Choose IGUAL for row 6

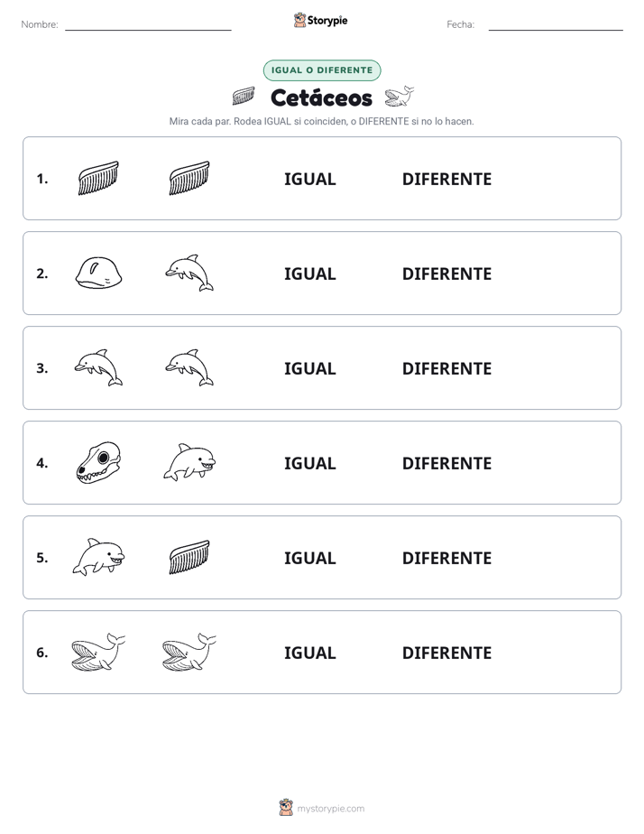309,653
